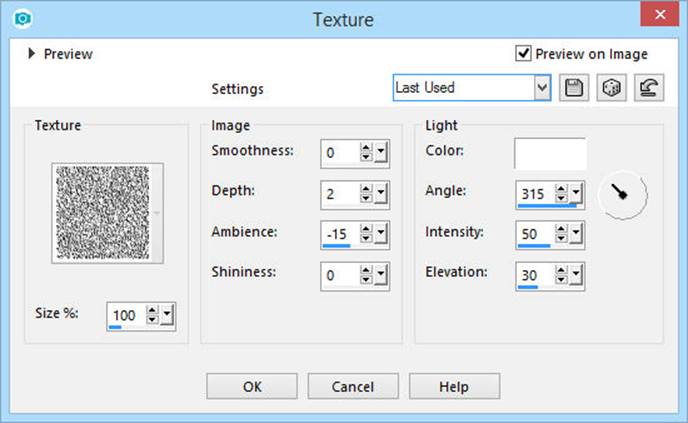688x423 pixels.
Task: Open Help for the Texture dialog
Action: point(454,387)
